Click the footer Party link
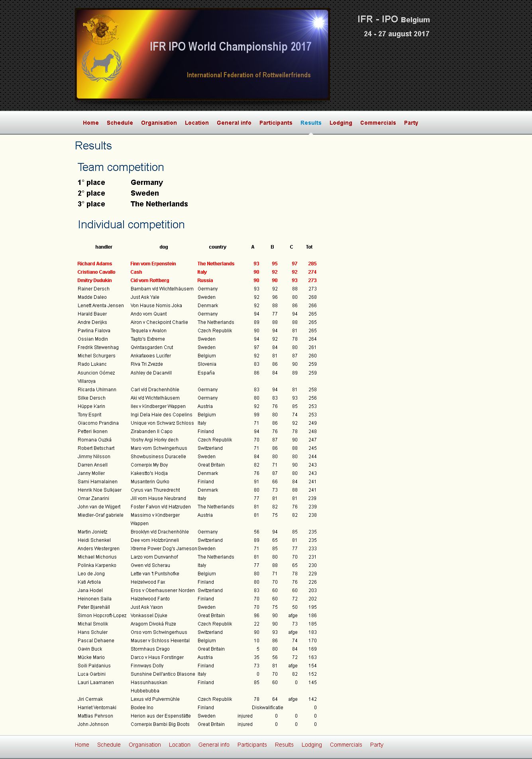The width and height of the screenshot is (532, 759). tap(377, 745)
